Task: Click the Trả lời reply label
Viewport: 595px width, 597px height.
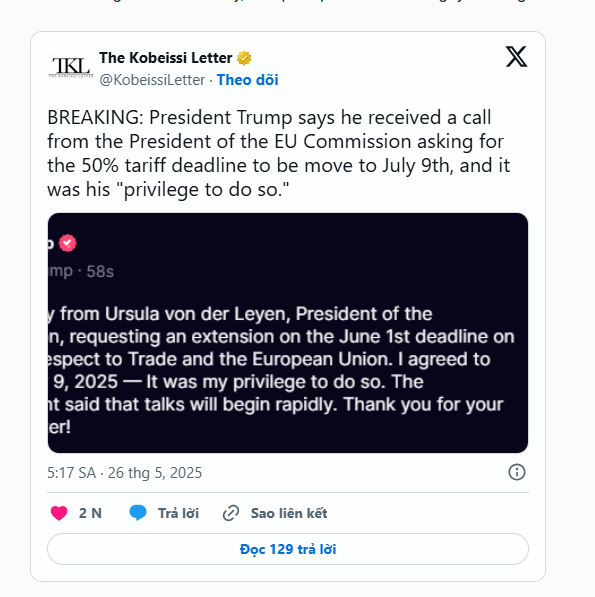Action: 179,513
